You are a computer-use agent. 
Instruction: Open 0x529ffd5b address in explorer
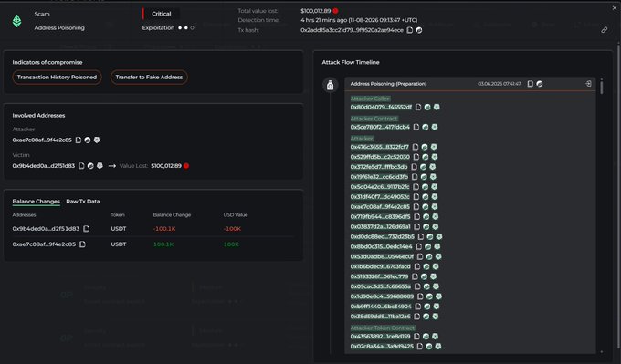tap(426, 157)
